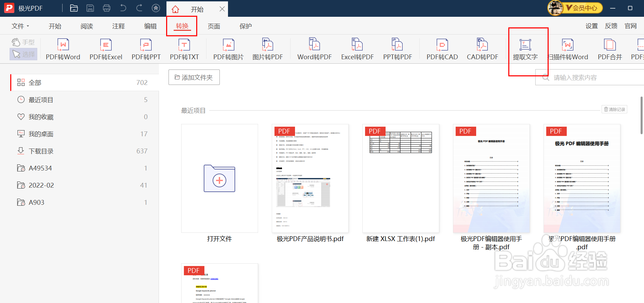Viewport: 644px width, 303px height.
Task: Select 我的收藏 in sidebar
Action: click(x=85, y=117)
